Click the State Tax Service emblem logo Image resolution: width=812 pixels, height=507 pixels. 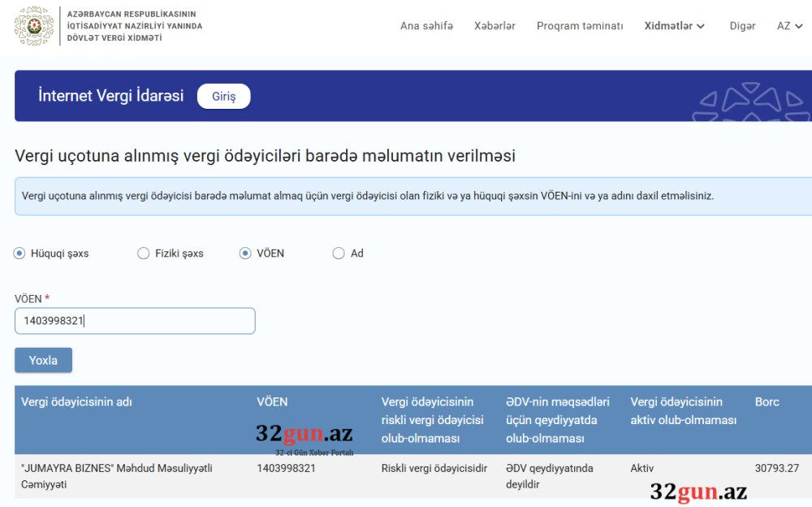click(x=31, y=24)
